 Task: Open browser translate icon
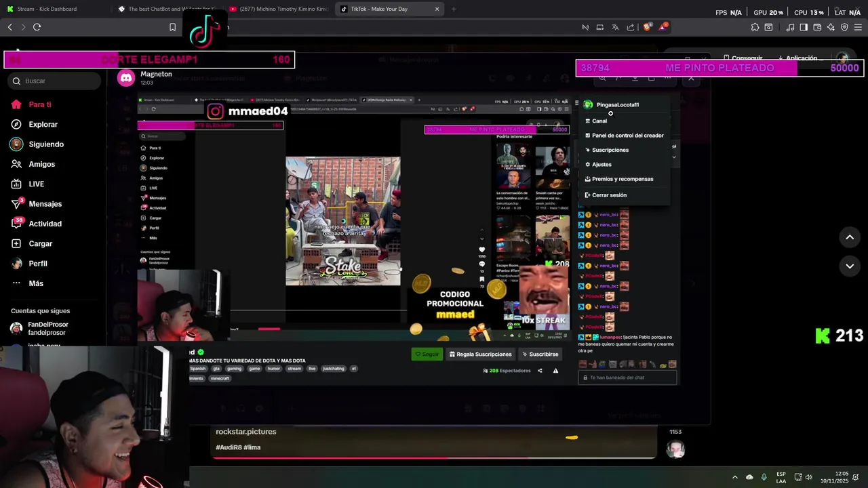coord(615,27)
